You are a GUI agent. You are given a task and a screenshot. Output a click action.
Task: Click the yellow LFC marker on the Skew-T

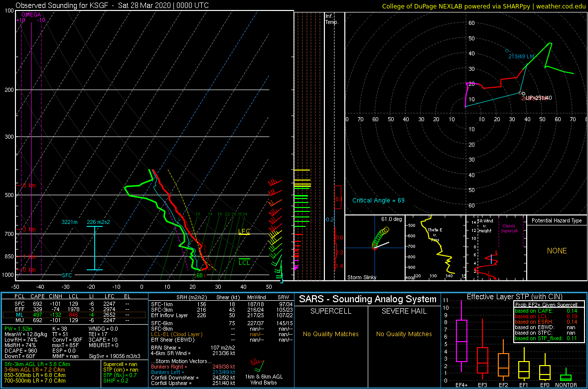coord(244,231)
